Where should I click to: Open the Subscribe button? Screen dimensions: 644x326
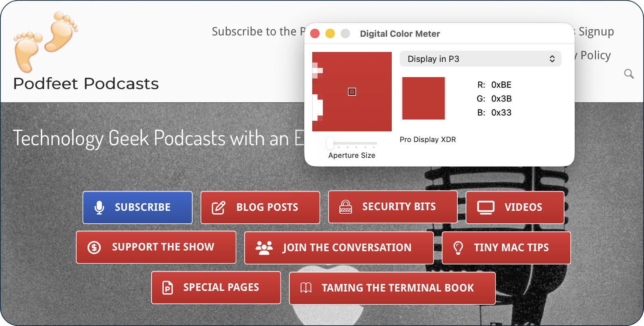(x=137, y=207)
